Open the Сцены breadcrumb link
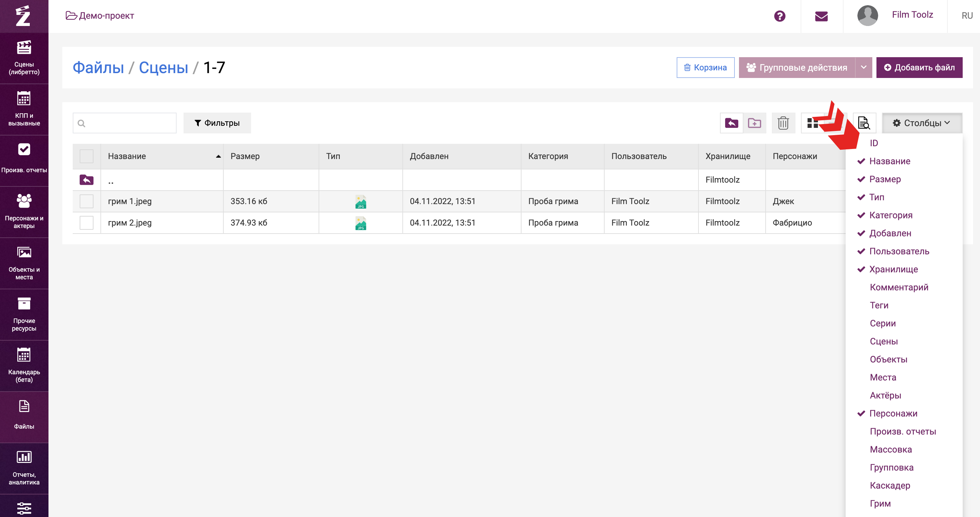 (163, 67)
